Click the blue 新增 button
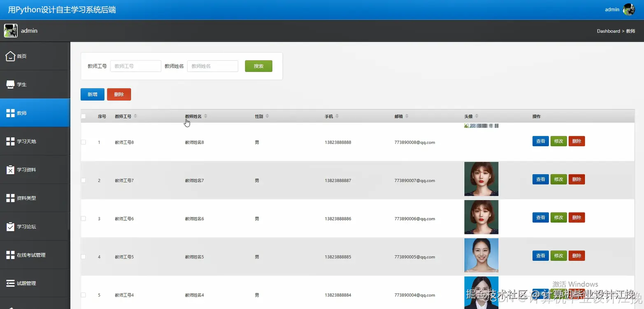Image resolution: width=644 pixels, height=309 pixels. [x=93, y=94]
